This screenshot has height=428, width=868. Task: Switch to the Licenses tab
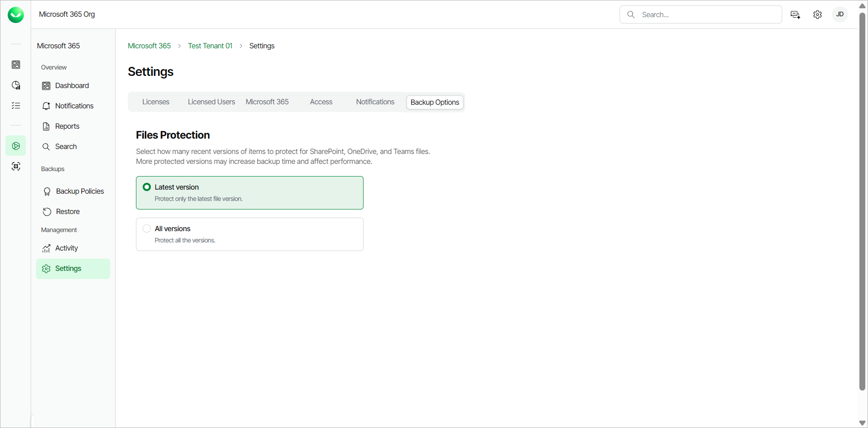pos(156,102)
